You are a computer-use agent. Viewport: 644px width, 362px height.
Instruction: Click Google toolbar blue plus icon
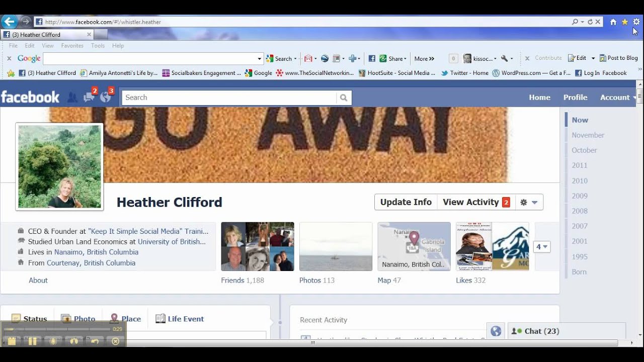click(353, 58)
